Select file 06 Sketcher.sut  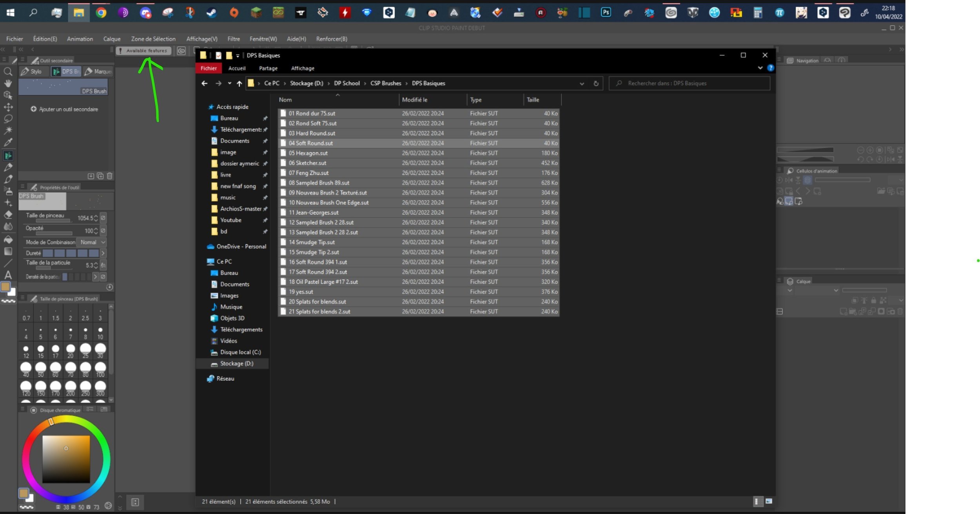tap(307, 163)
